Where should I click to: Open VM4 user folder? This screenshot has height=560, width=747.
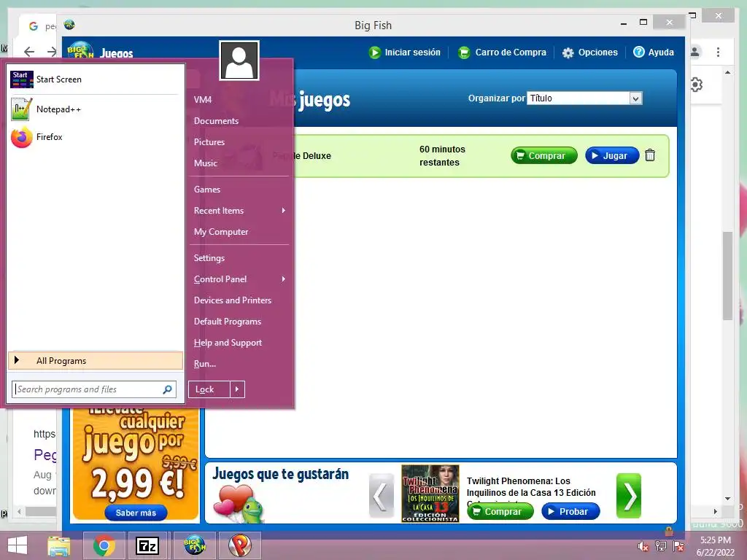239,99
